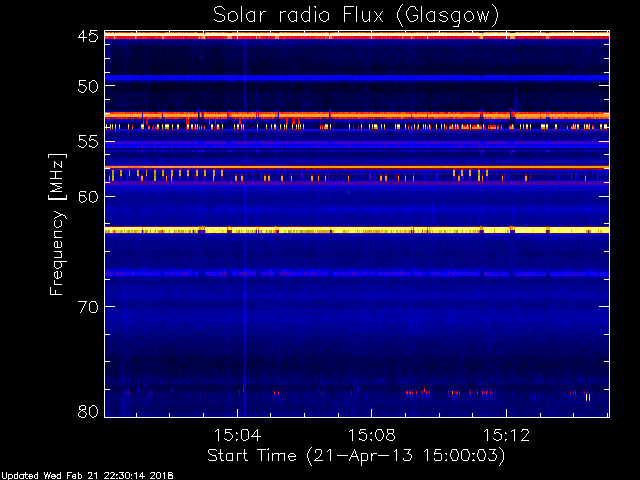The image size is (640, 480).
Task: Click the "Start Time (21-Apr-13 15:00:03)" label
Action: click(356, 456)
